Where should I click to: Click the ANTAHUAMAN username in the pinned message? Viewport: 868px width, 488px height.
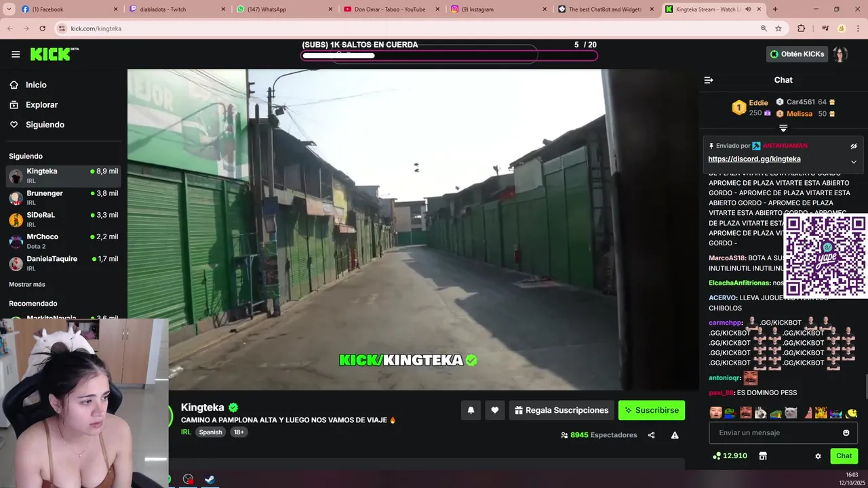coord(785,146)
